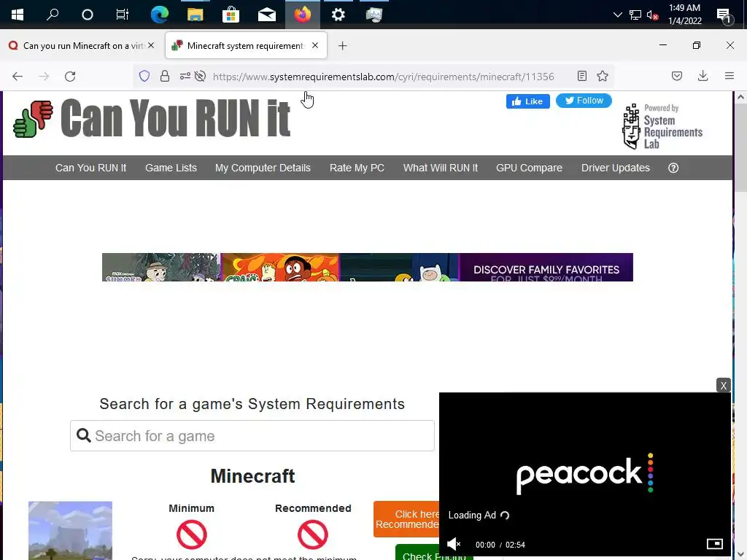The width and height of the screenshot is (747, 560).
Task: Click the Minimum failed status icon
Action: [x=192, y=534]
